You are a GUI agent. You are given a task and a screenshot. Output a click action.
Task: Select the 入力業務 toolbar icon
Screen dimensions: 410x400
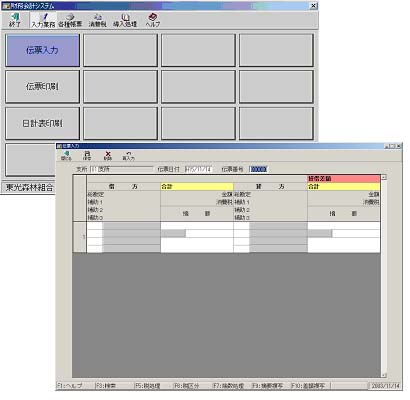pyautogui.click(x=43, y=20)
